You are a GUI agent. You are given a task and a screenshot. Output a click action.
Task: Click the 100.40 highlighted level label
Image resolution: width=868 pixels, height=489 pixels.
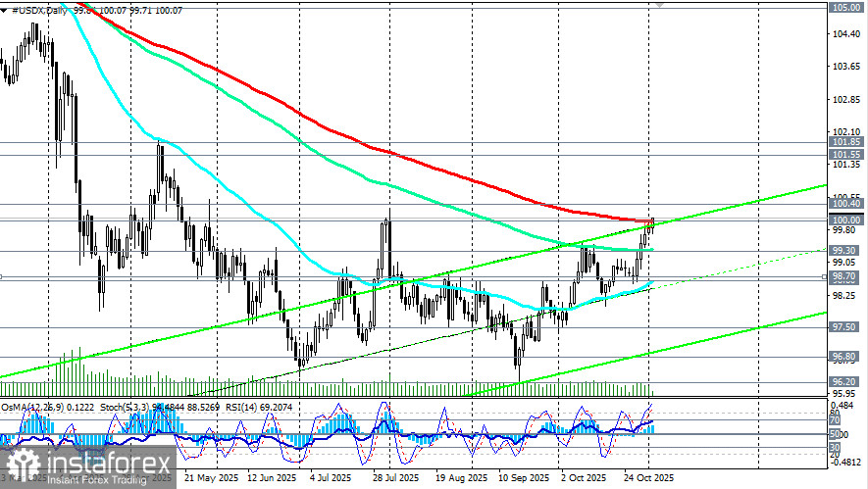[846, 204]
